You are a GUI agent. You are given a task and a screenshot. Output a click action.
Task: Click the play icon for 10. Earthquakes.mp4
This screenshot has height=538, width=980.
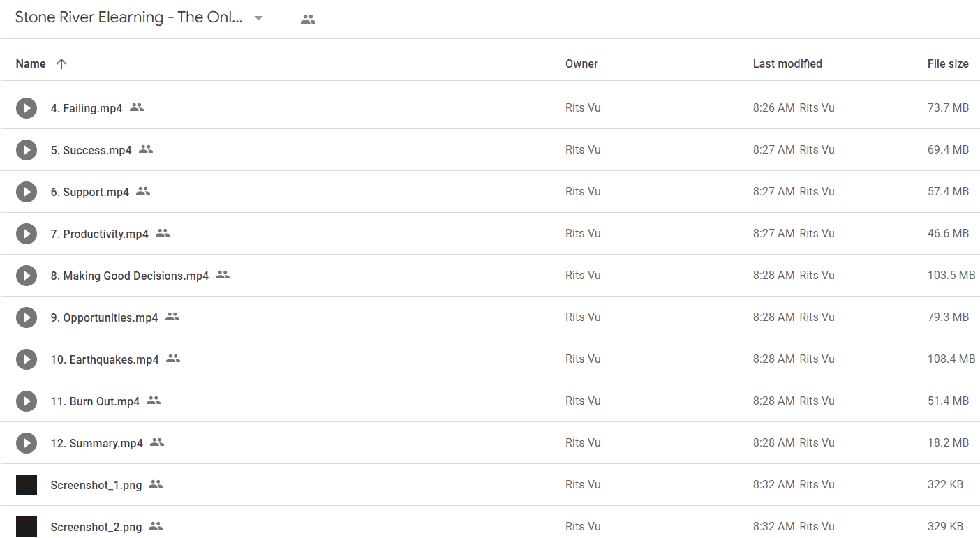[x=27, y=359]
